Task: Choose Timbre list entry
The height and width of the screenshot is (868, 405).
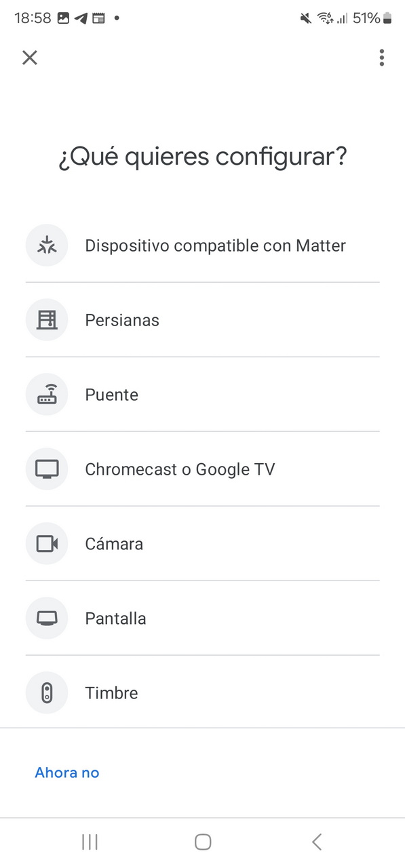Action: 202,693
